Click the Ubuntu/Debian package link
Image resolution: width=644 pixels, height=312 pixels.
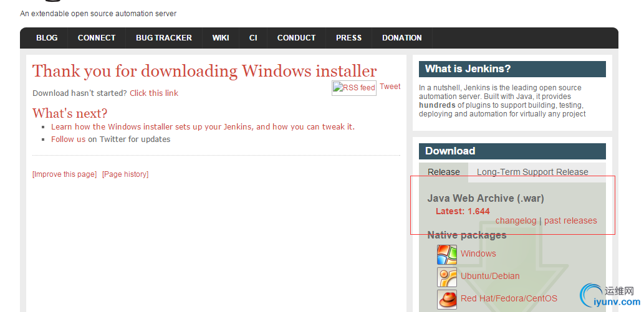click(x=490, y=277)
